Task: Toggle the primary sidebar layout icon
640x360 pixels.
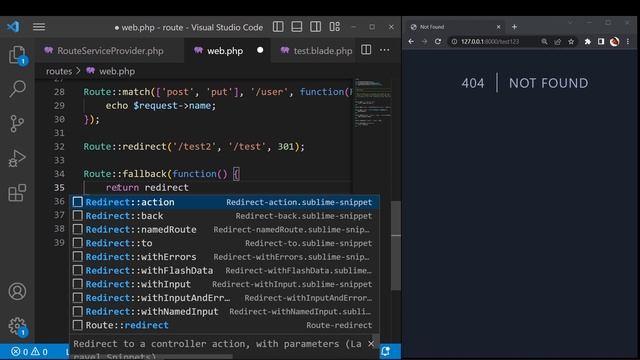Action: coord(278,27)
